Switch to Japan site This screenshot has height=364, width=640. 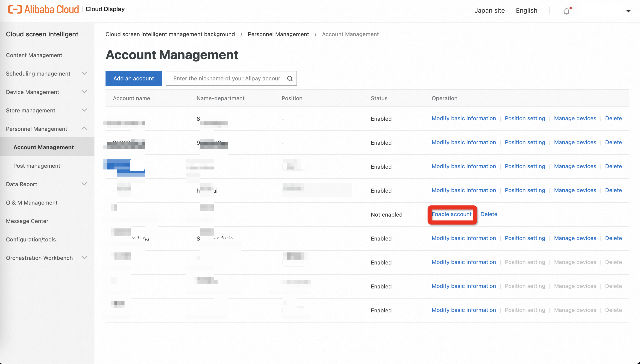(490, 11)
